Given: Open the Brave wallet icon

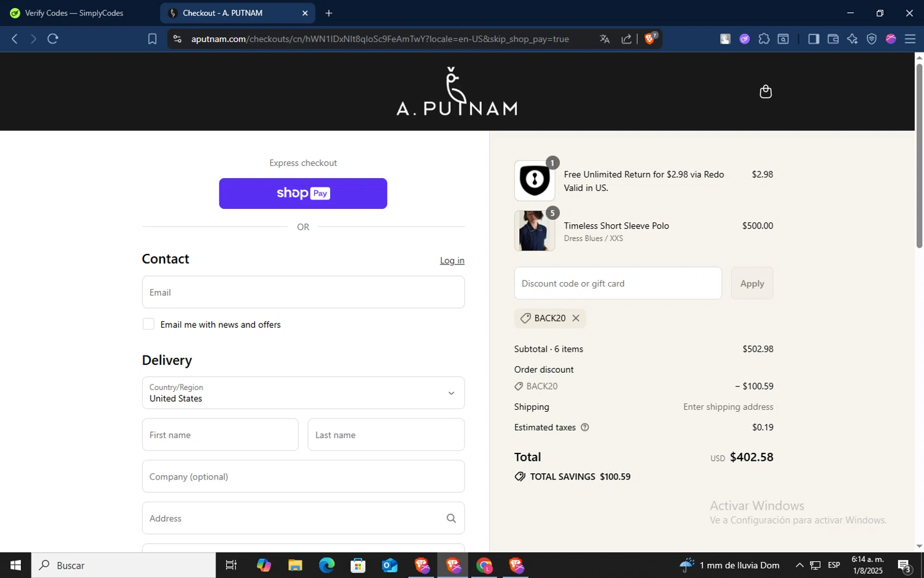Looking at the screenshot, I should pyautogui.click(x=833, y=39).
